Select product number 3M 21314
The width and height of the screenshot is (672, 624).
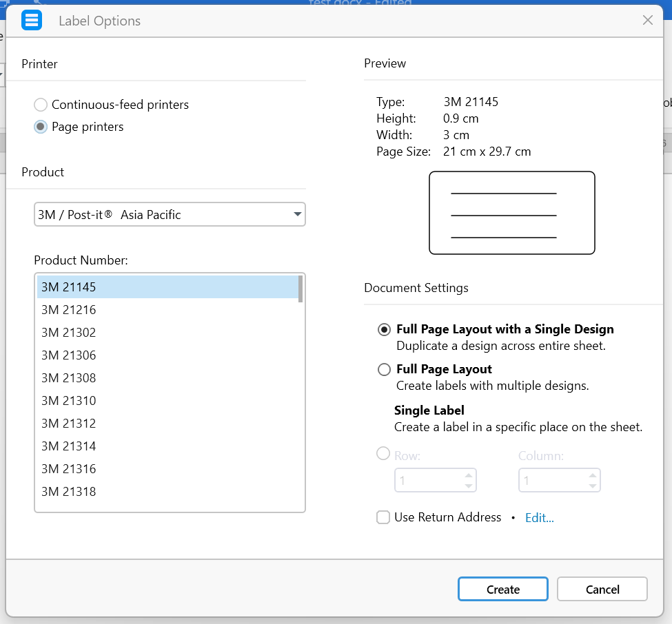pyautogui.click(x=167, y=446)
